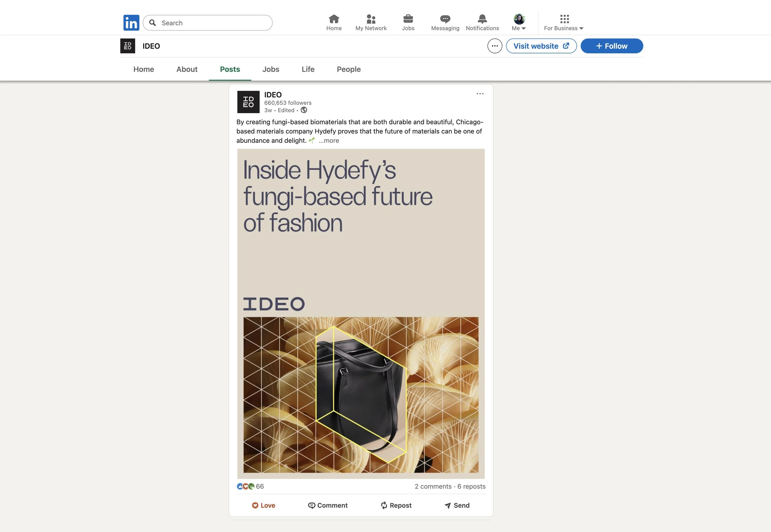Select the Posts tab
The image size is (771, 532).
pos(230,69)
